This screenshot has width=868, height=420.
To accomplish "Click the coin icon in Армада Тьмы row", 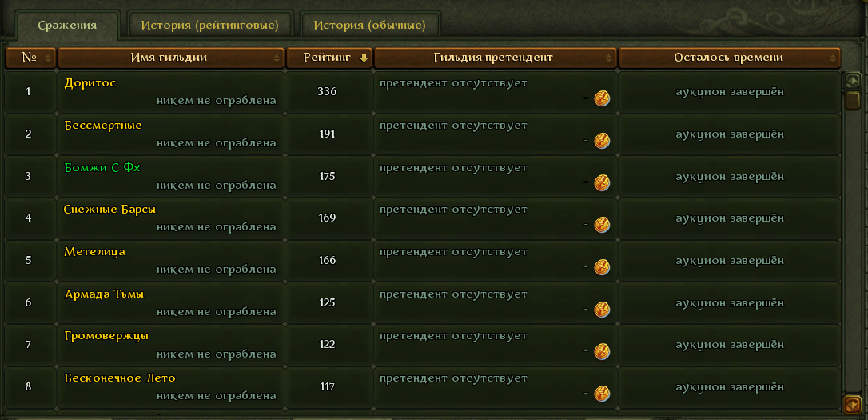I will click(x=602, y=309).
